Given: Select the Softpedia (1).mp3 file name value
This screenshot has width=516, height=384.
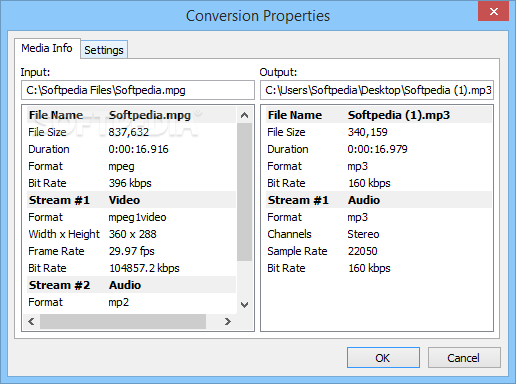Looking at the screenshot, I should [399, 115].
